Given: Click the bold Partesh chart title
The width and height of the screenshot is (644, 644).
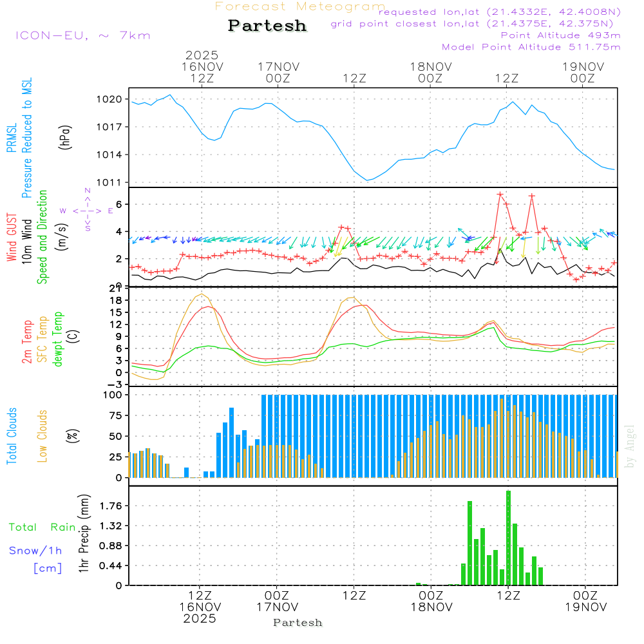Looking at the screenshot, I should [267, 26].
